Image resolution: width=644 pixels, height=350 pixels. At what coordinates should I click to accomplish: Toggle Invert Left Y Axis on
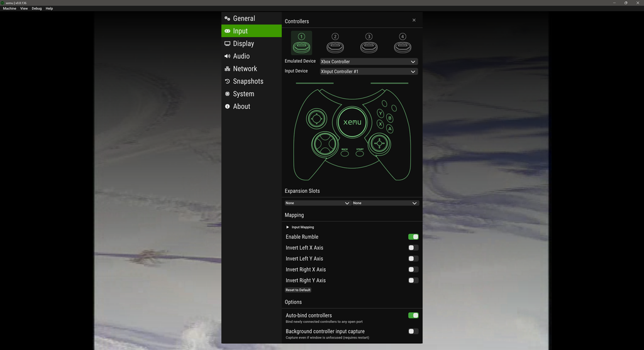click(x=413, y=258)
